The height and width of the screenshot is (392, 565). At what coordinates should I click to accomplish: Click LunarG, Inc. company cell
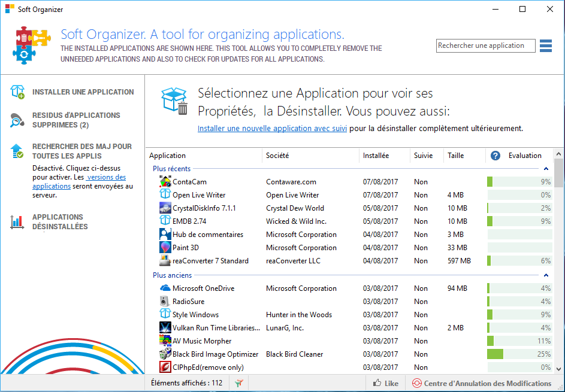[x=285, y=328]
